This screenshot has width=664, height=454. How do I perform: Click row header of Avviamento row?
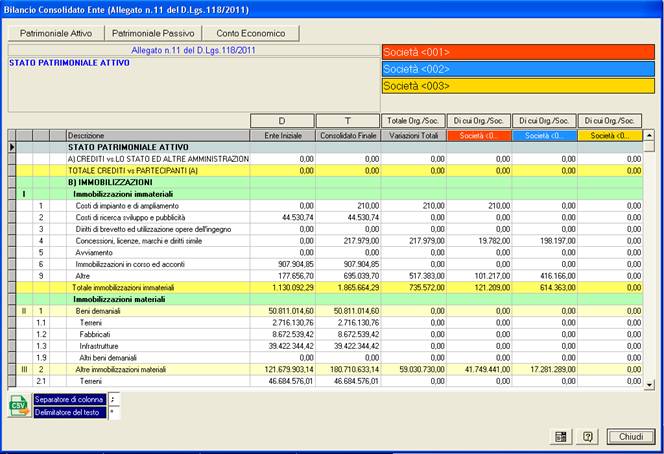(x=12, y=252)
